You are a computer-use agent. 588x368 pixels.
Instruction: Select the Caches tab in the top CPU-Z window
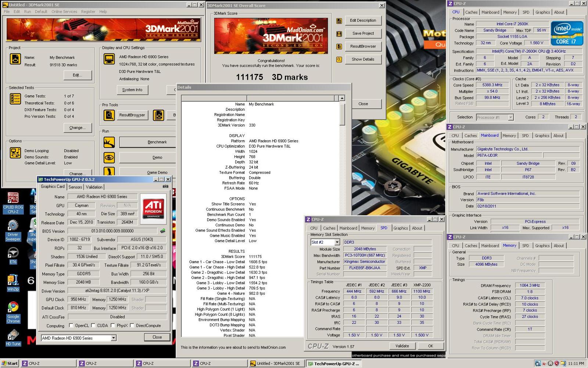click(471, 12)
